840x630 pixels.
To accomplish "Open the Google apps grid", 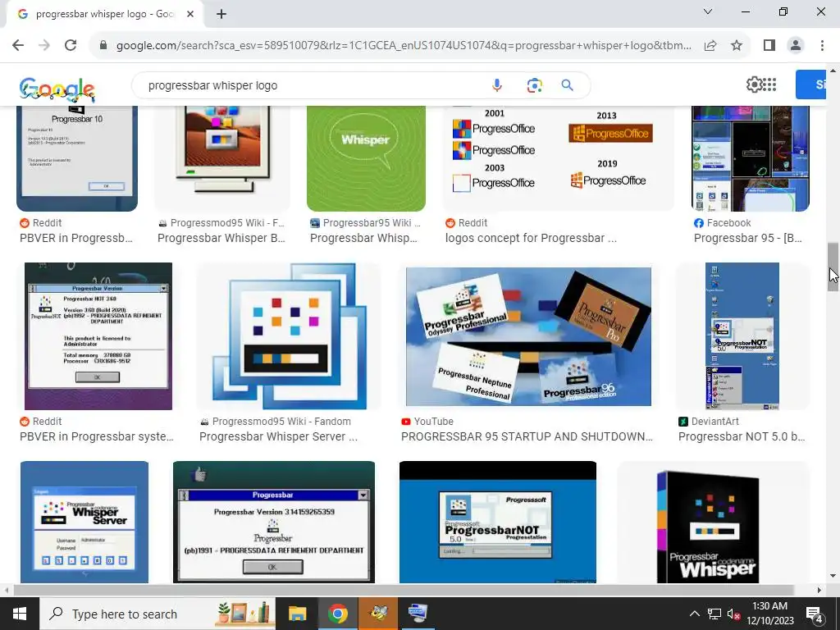I will [x=769, y=84].
